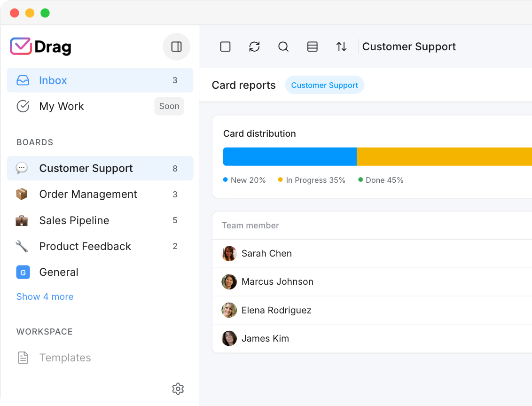Click the yellow window minimize button
This screenshot has height=406, width=532.
click(x=30, y=13)
